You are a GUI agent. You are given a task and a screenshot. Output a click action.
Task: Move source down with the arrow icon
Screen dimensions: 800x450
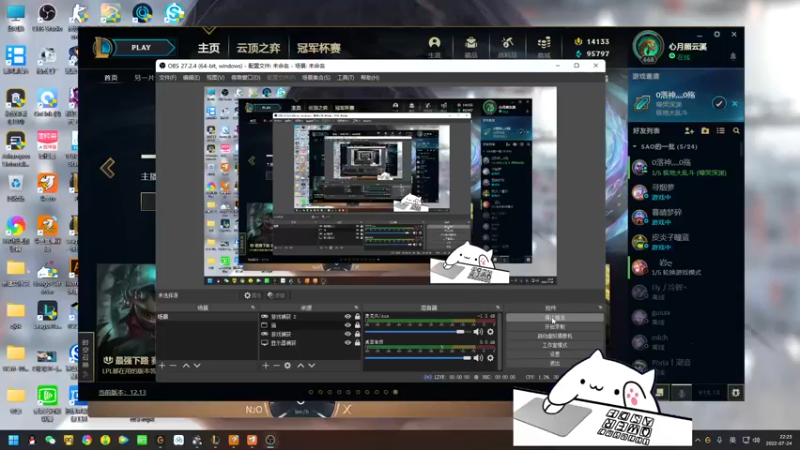coord(312,365)
